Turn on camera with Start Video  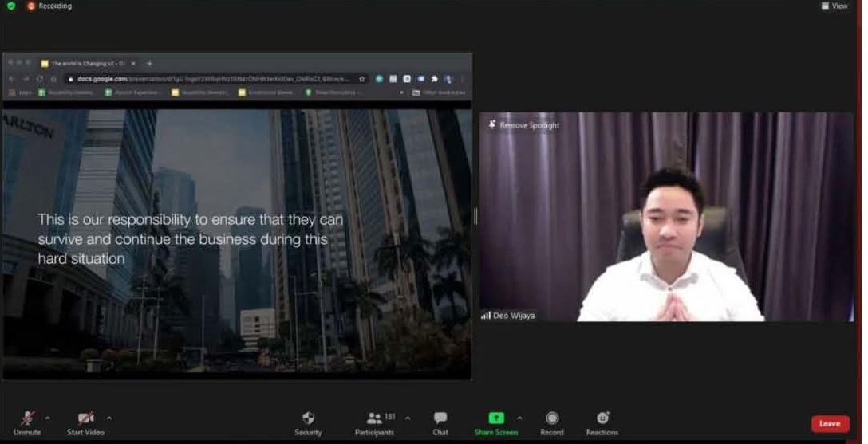[x=85, y=422]
